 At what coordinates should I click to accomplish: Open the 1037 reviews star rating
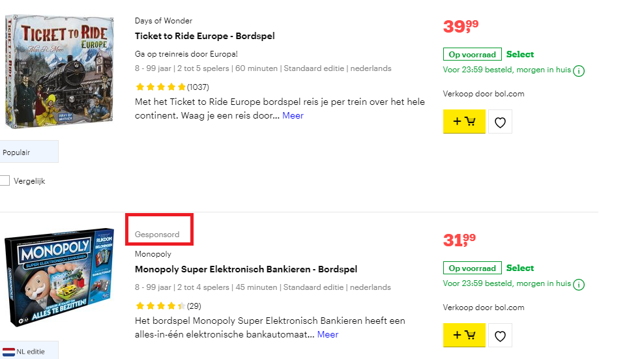click(172, 87)
